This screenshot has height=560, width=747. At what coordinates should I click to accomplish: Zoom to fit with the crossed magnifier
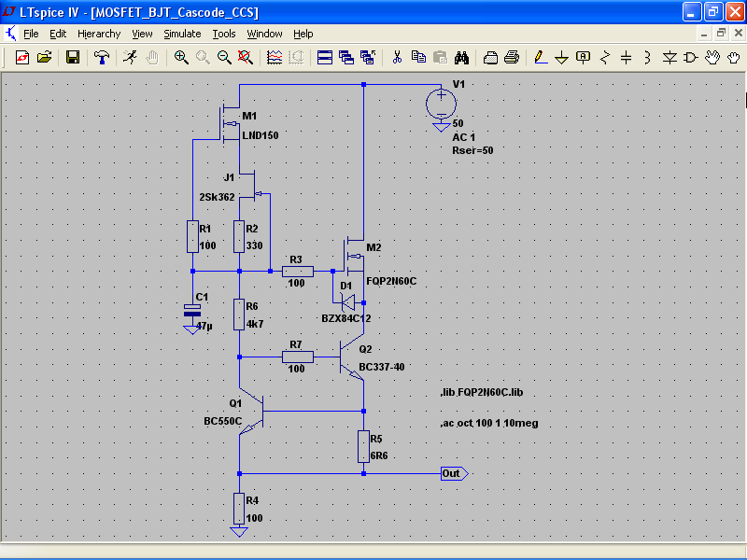246,58
